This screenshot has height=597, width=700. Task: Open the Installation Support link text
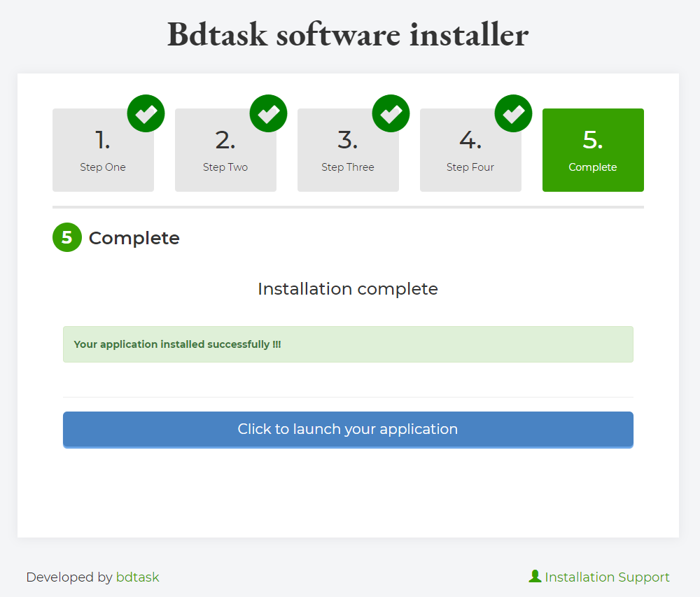tap(607, 577)
